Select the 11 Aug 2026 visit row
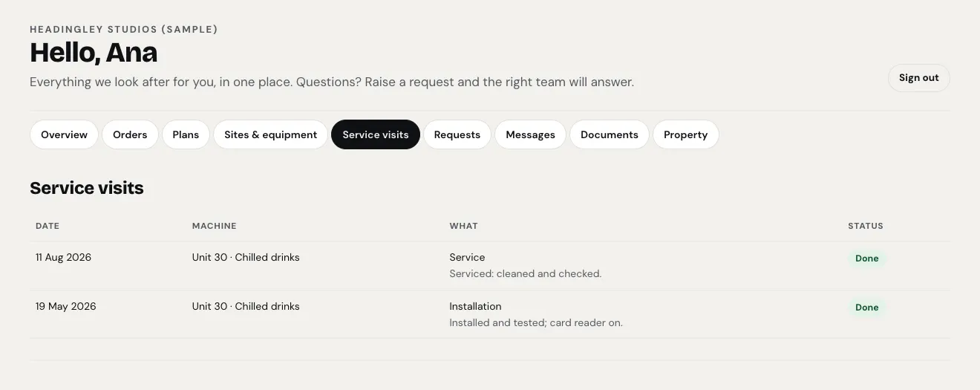The image size is (980, 390). click(490, 265)
